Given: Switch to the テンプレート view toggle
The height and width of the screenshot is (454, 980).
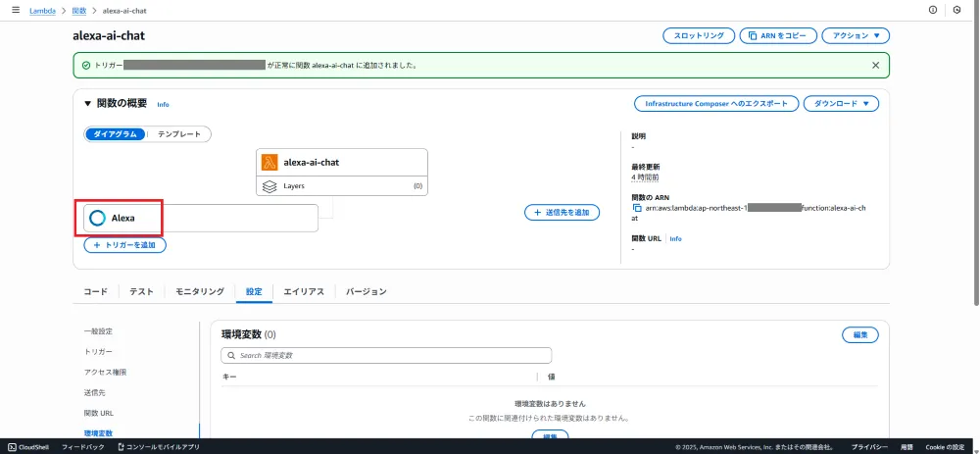Looking at the screenshot, I should (178, 134).
